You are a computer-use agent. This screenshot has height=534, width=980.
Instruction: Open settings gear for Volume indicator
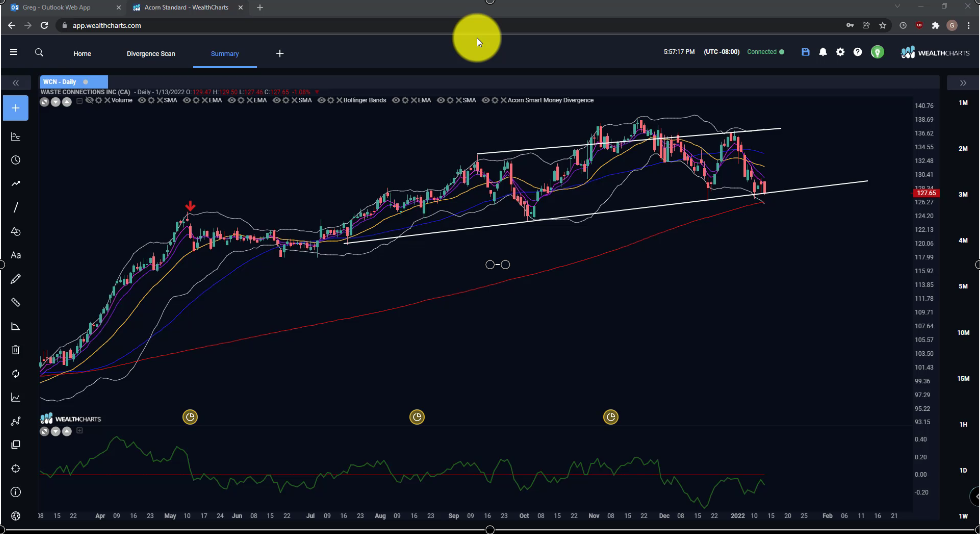(x=98, y=101)
